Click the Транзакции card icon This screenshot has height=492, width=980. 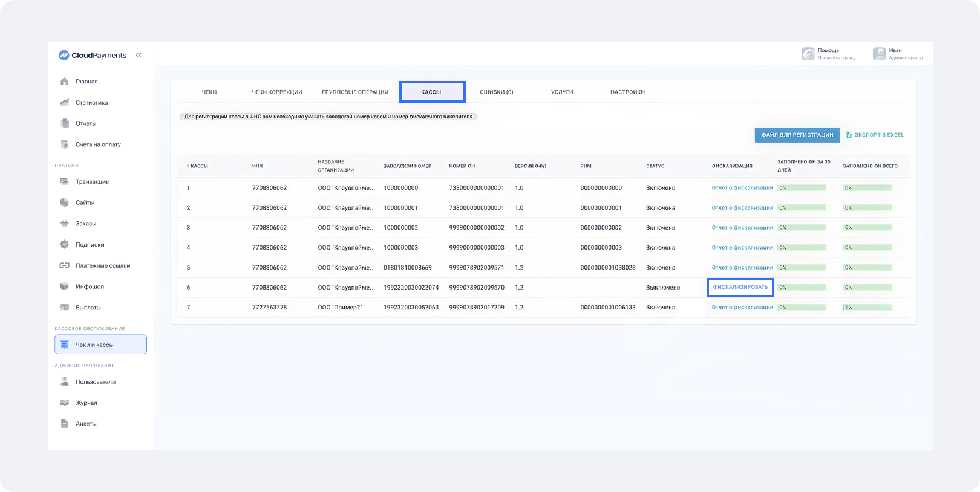[x=65, y=181]
